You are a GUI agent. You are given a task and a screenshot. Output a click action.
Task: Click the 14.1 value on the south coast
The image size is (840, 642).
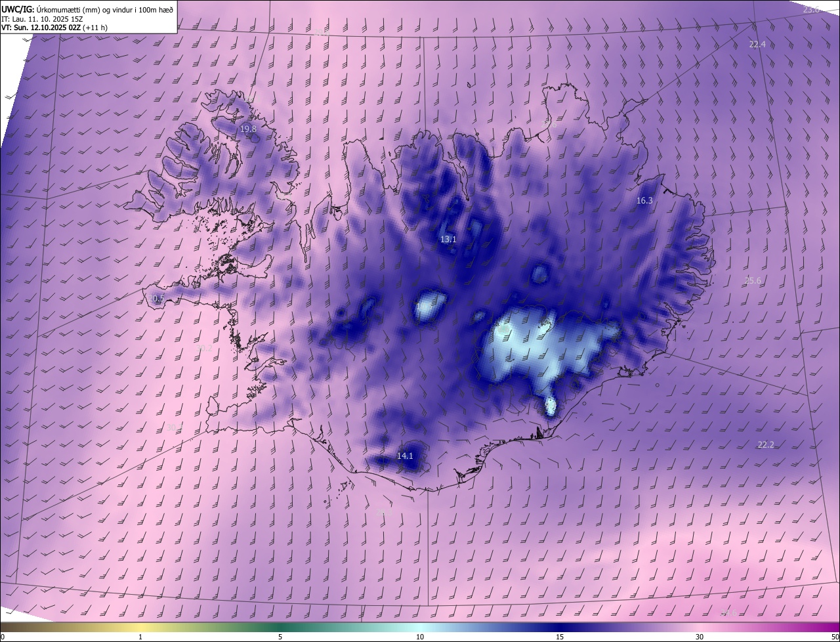(x=406, y=456)
